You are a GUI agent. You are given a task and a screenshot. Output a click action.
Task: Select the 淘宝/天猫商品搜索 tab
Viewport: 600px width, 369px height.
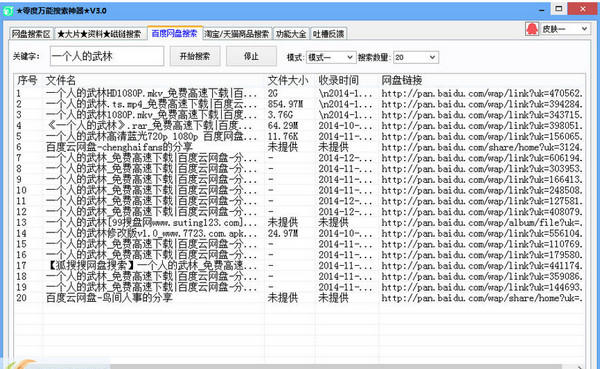tap(237, 34)
